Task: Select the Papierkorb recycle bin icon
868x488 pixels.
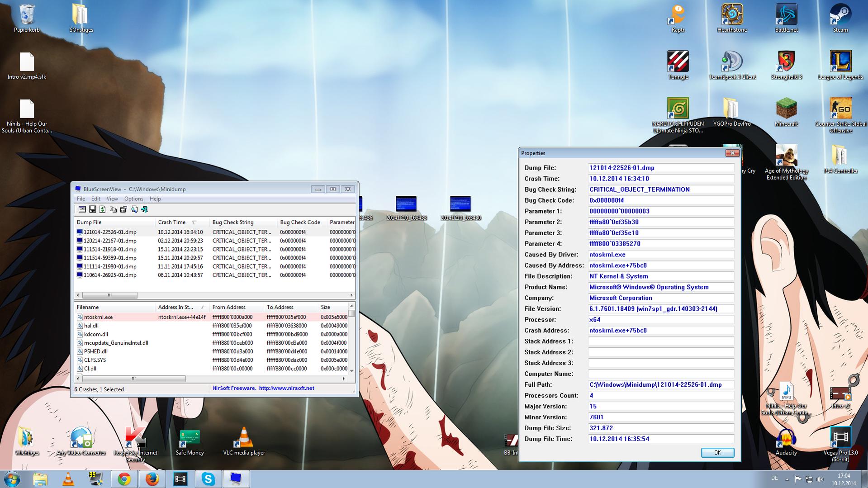Action: 27,18
